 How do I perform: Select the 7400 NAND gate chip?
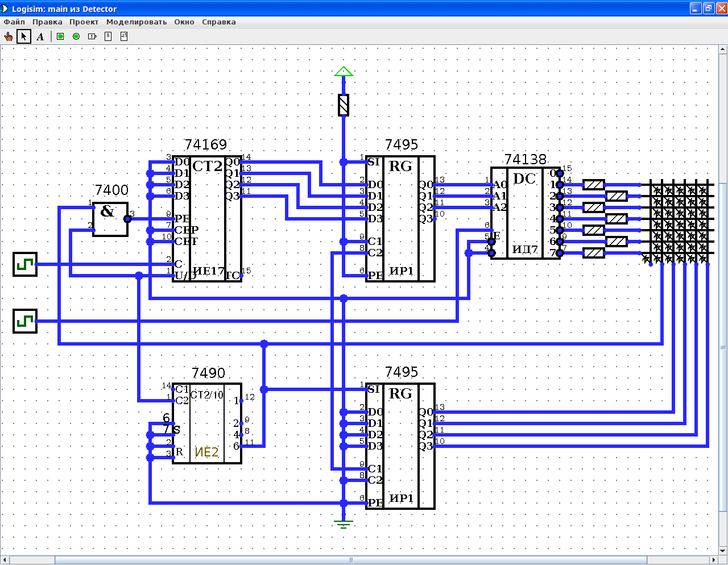pyautogui.click(x=110, y=219)
